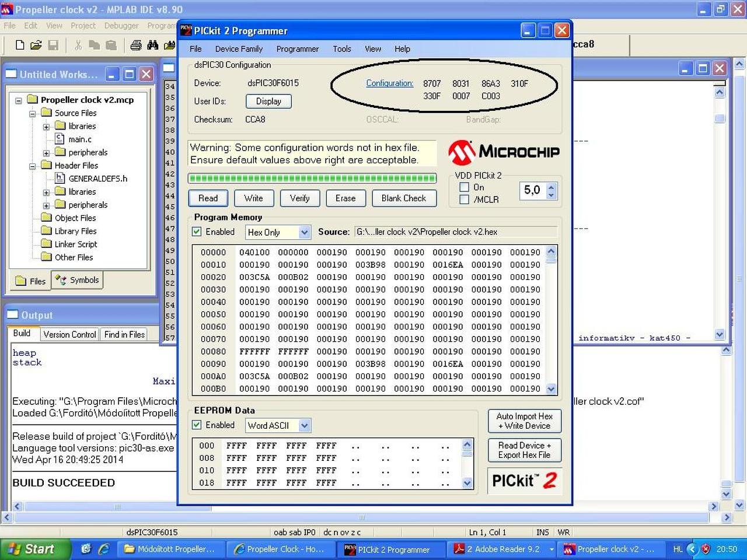Expand hidden tray icons arrow
This screenshot has width=747, height=560.
[x=692, y=549]
